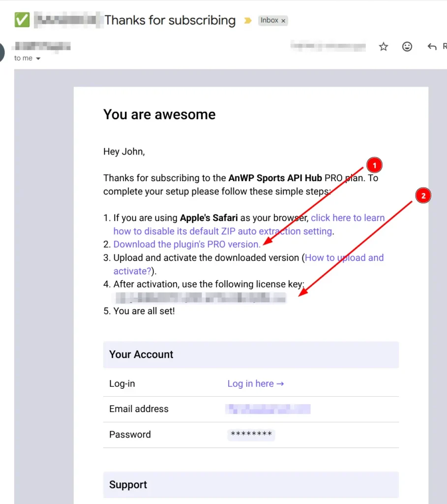Click the blurred email address value
This screenshot has width=447, height=504.
(x=268, y=409)
